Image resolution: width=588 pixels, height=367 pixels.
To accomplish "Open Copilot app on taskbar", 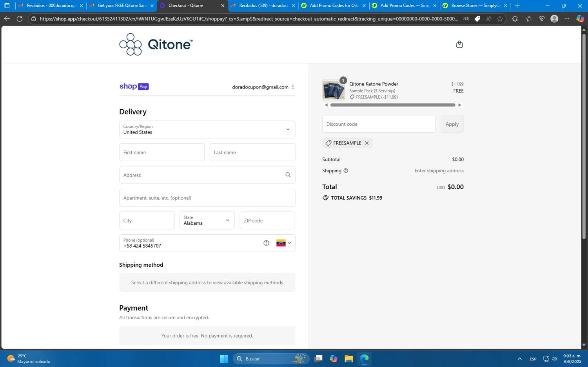I will [x=334, y=358].
